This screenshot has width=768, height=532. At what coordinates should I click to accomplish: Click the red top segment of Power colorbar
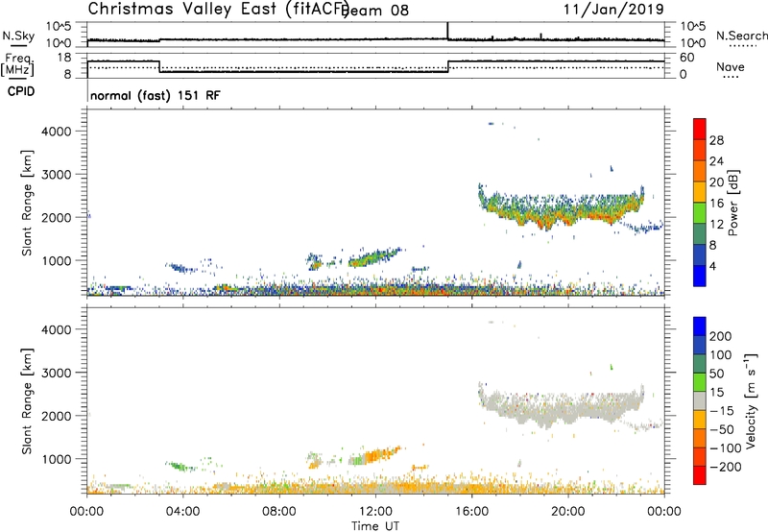(700, 129)
